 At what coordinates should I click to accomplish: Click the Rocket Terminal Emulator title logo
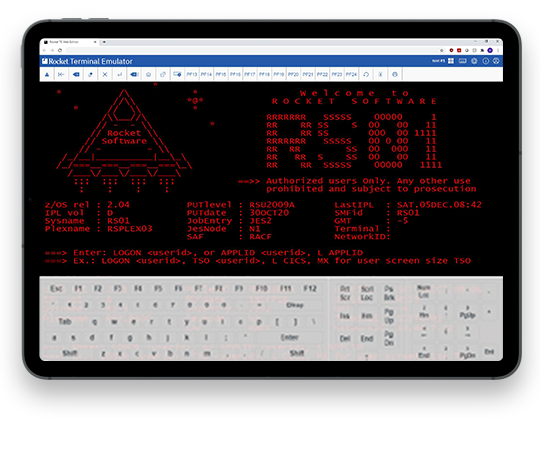point(87,61)
